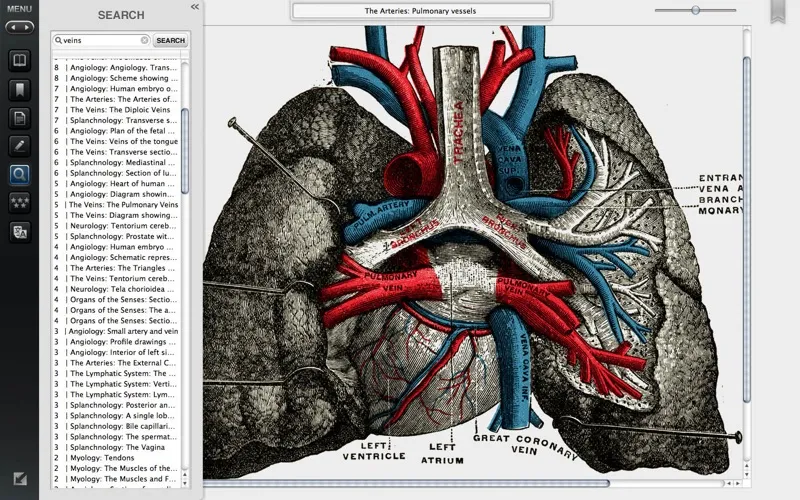Image resolution: width=800 pixels, height=500 pixels.
Task: Open result 'Angiology: Heart of human ...'
Action: click(x=116, y=184)
